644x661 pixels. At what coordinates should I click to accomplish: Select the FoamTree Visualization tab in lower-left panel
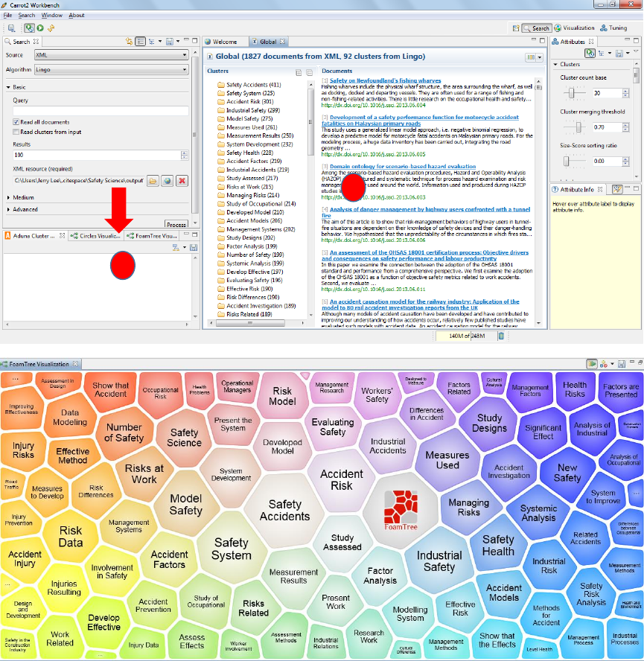tap(153, 236)
